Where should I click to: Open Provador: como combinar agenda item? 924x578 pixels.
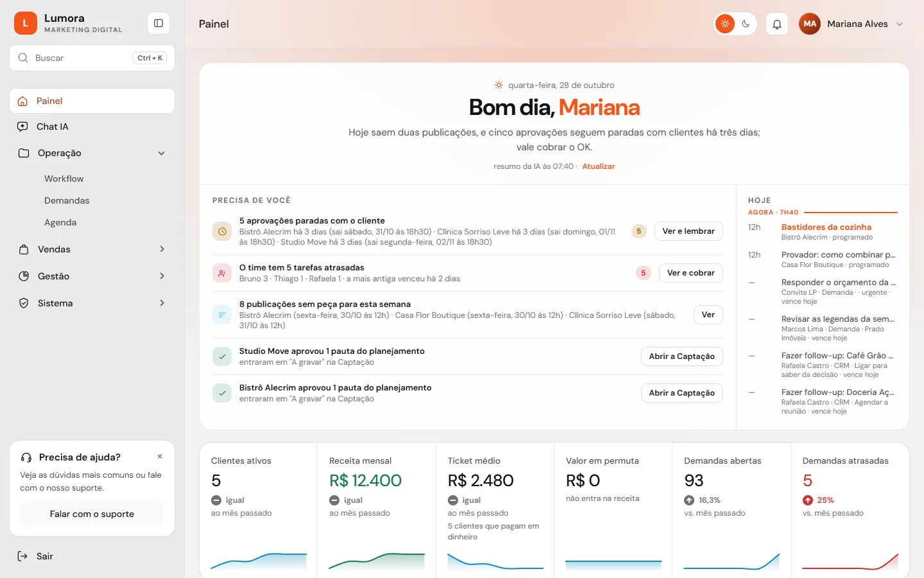coord(823,259)
